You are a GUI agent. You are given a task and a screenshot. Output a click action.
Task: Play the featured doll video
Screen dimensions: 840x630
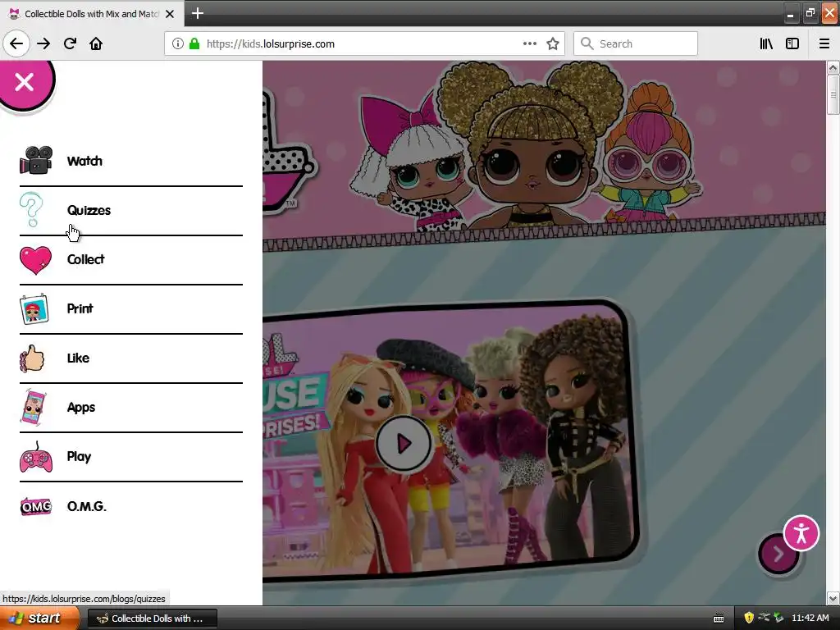pyautogui.click(x=404, y=444)
